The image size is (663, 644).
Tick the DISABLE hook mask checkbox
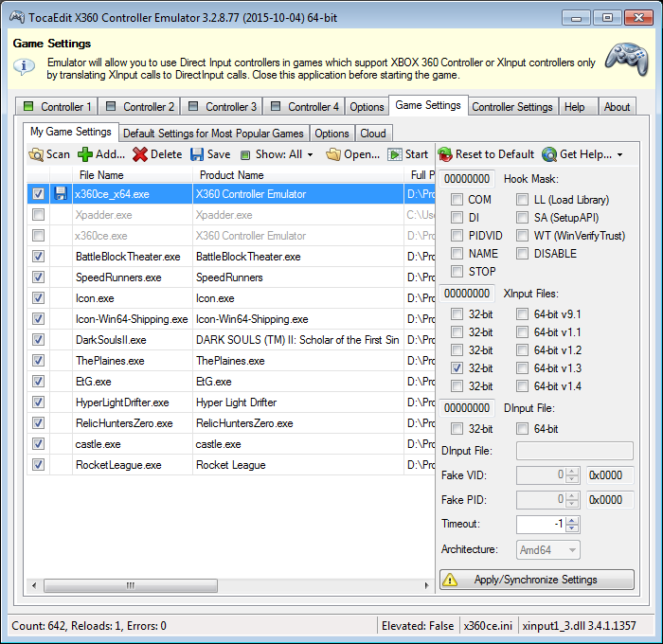tap(522, 253)
